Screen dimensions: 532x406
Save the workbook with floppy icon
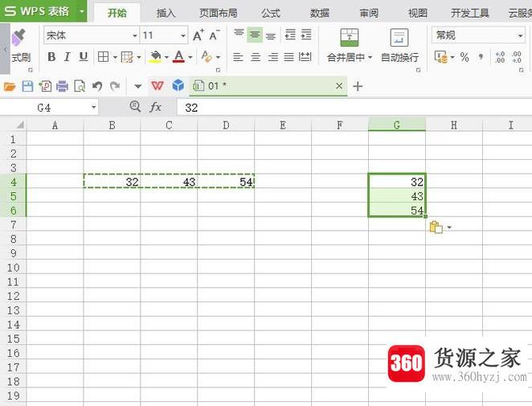[27, 86]
